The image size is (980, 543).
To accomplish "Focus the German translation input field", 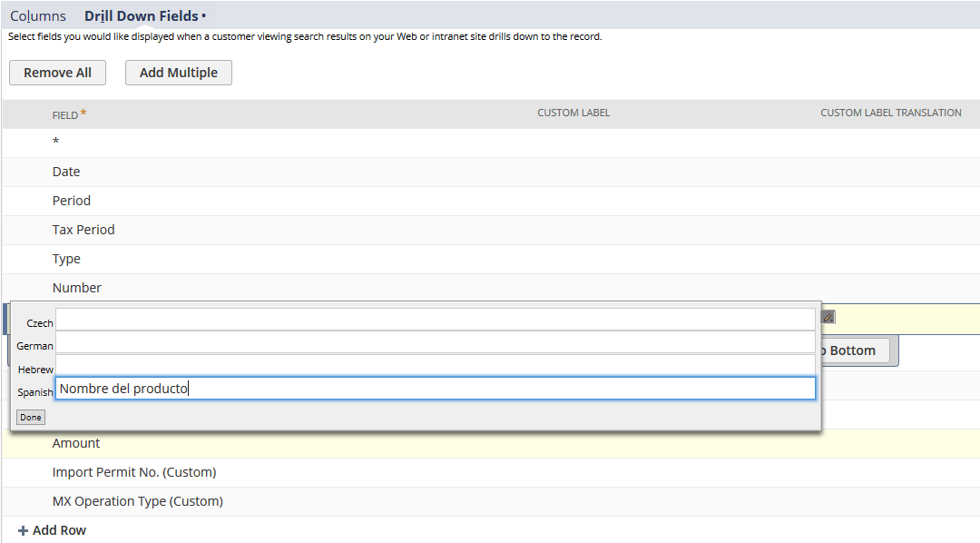I will pos(436,342).
